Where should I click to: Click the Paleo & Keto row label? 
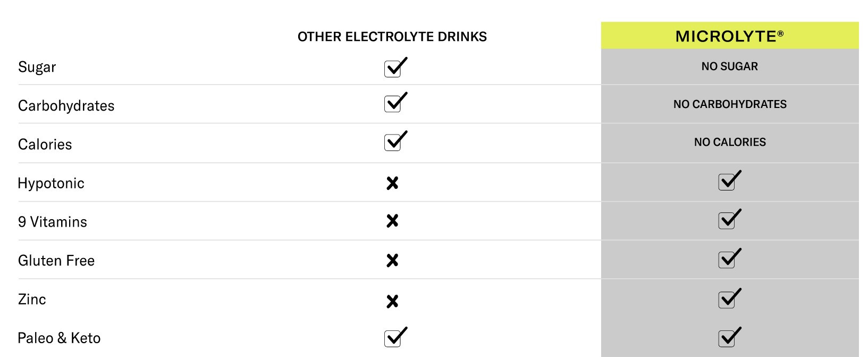[59, 338]
